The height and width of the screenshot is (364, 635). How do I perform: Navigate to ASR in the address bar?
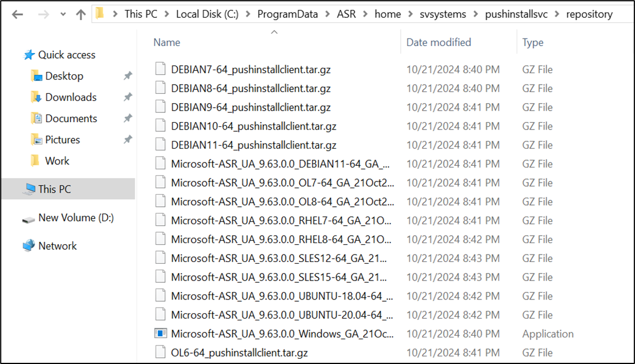346,14
